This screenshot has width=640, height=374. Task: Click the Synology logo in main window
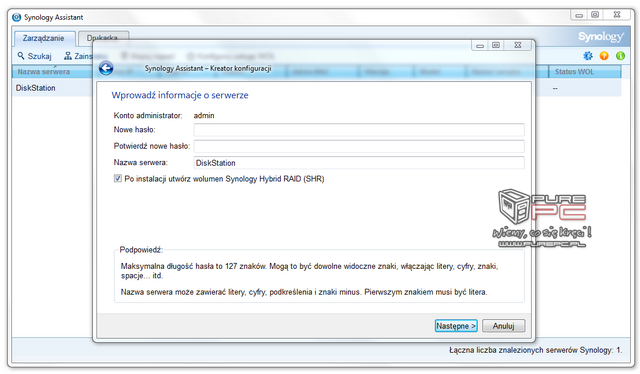pos(601,37)
